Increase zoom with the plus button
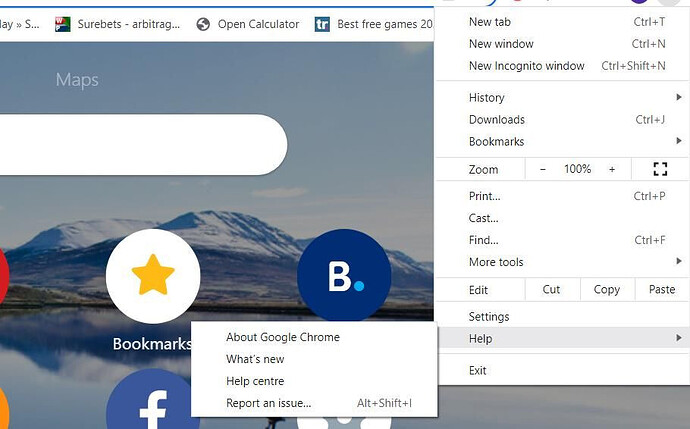Image resolution: width=690 pixels, height=429 pixels. pyautogui.click(x=612, y=169)
